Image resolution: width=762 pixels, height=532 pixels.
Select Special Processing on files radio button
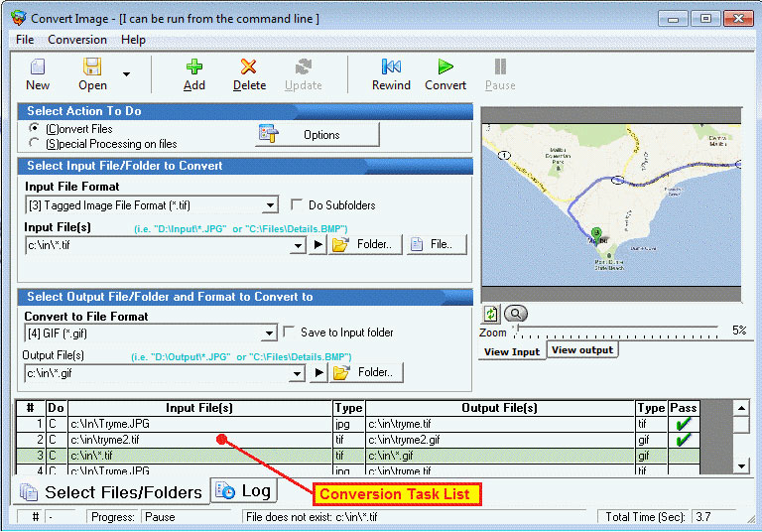[35, 143]
